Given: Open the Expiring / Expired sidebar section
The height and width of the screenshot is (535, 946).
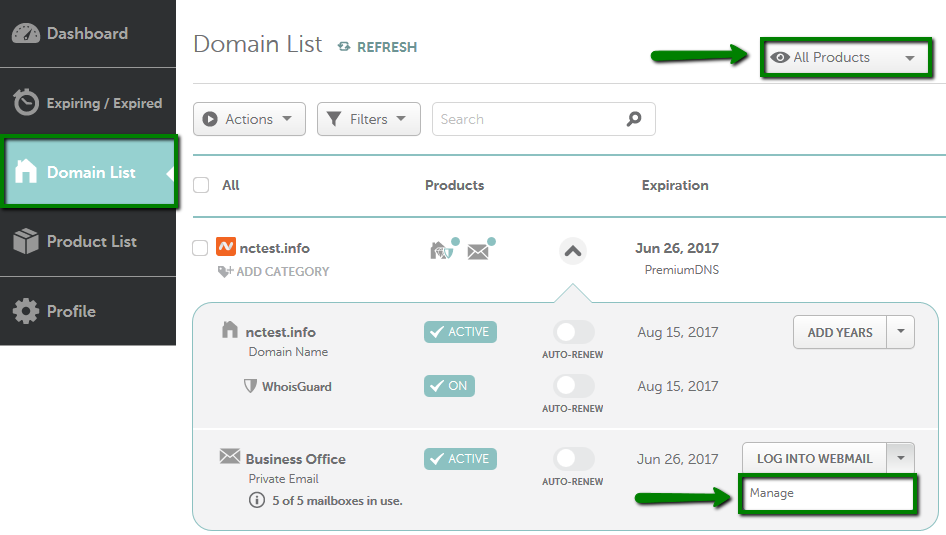Looking at the screenshot, I should [x=88, y=103].
